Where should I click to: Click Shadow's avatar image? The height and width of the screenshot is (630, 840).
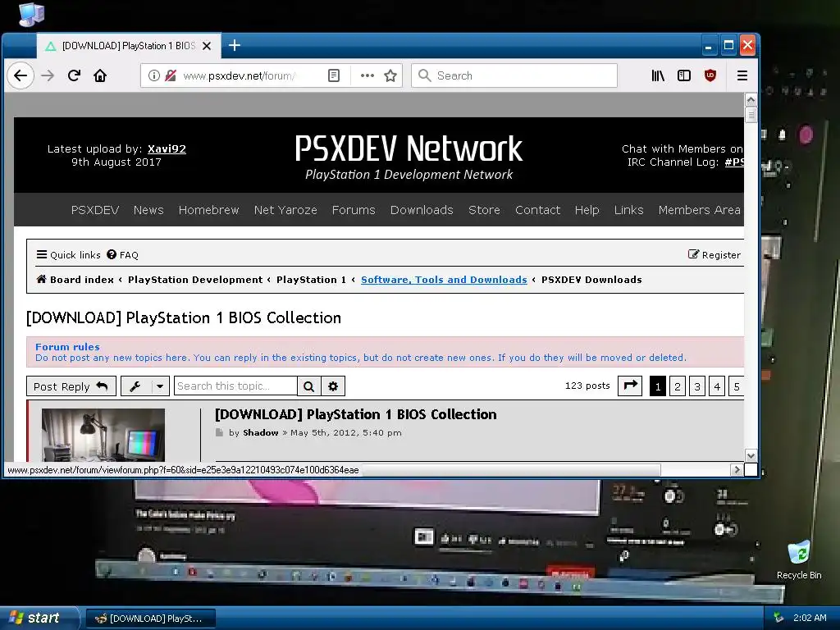click(x=103, y=435)
